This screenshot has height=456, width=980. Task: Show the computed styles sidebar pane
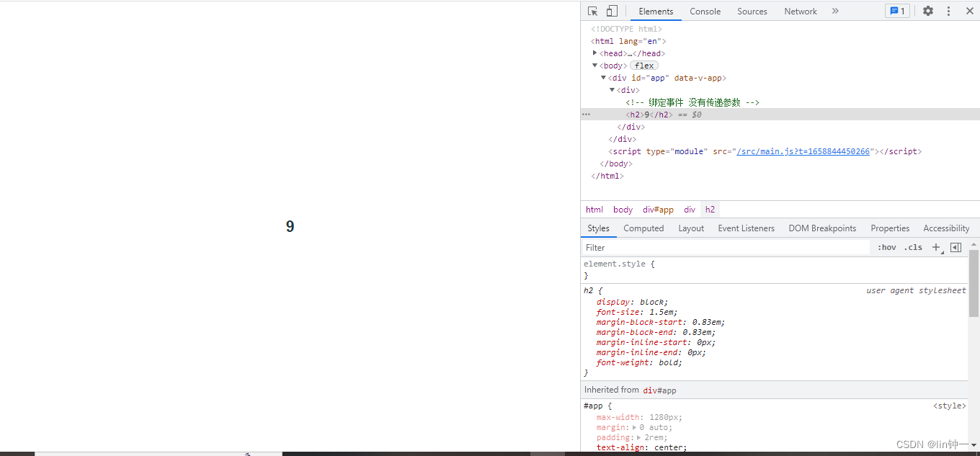[x=955, y=247]
